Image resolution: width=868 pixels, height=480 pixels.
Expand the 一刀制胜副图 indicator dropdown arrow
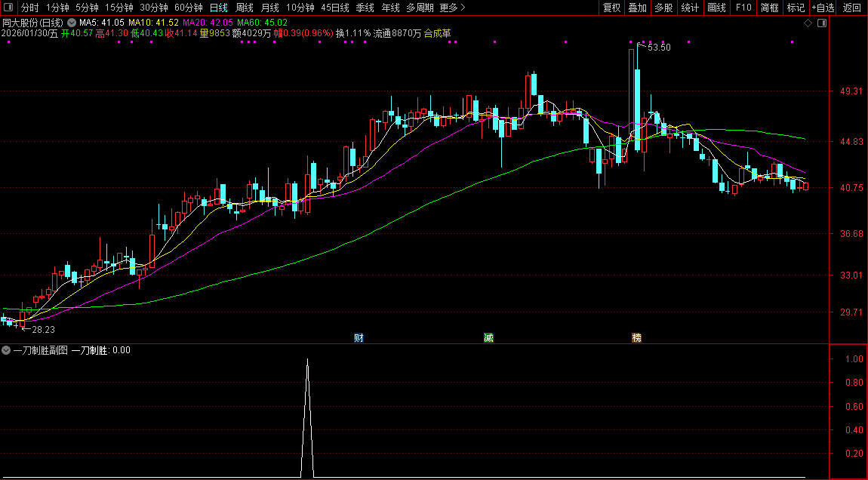coord(6,350)
